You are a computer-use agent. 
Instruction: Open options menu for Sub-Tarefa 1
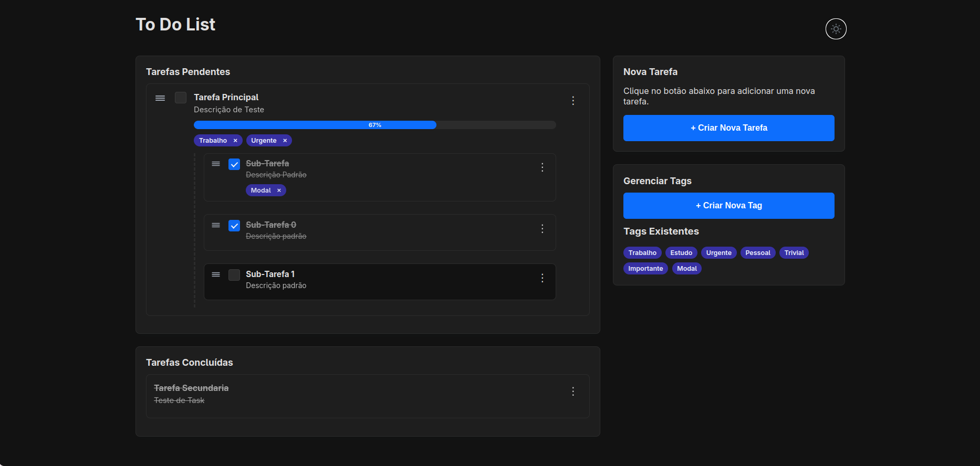click(543, 278)
